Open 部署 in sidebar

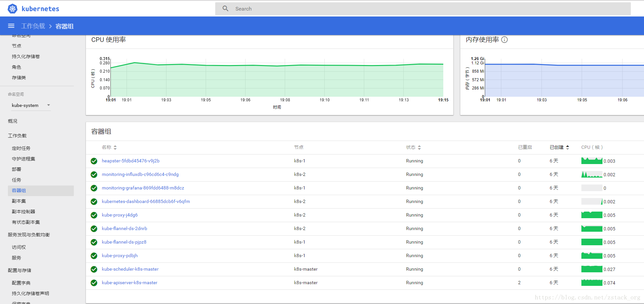click(x=16, y=169)
